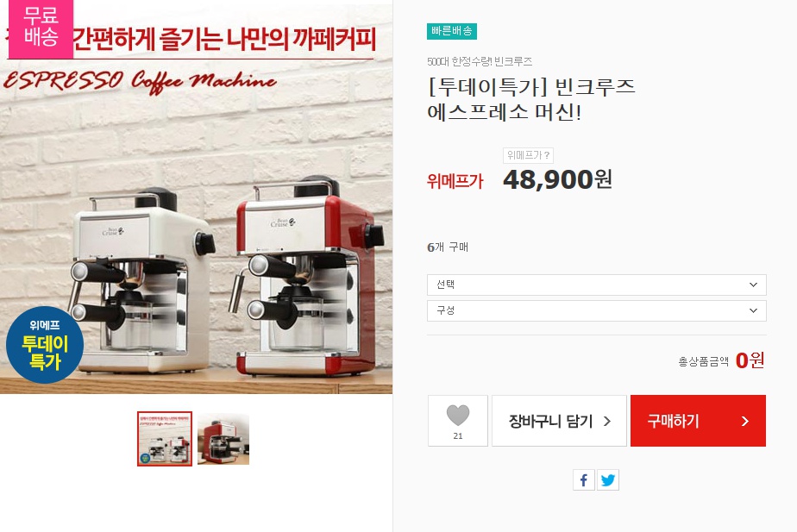
Task: Click the arrow on the 장바구니 담기 button
Action: tap(607, 422)
